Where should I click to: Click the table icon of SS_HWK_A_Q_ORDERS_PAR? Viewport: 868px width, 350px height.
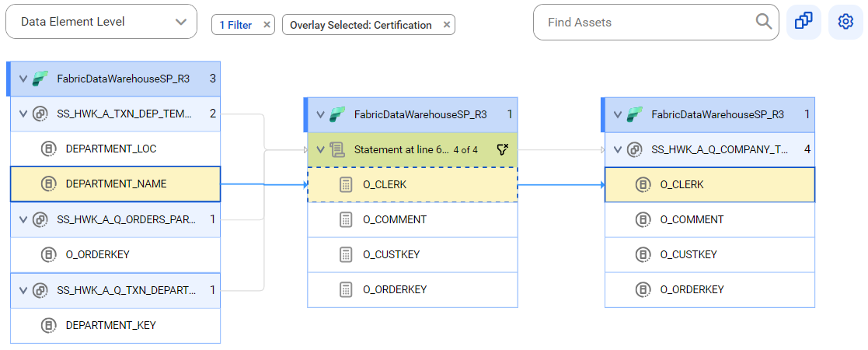40,219
